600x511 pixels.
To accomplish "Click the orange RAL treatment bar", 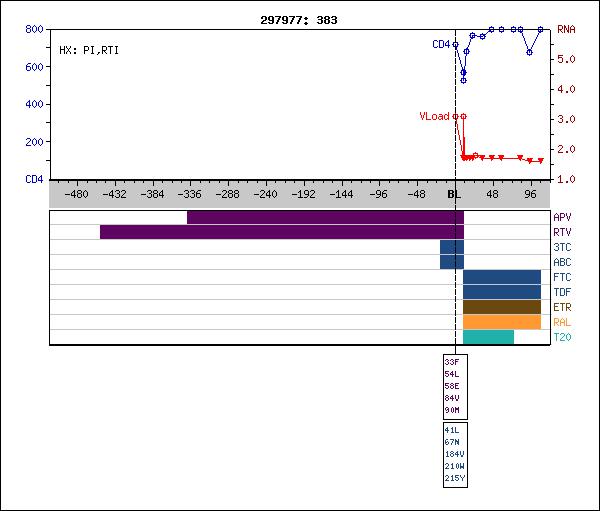I will [501, 322].
